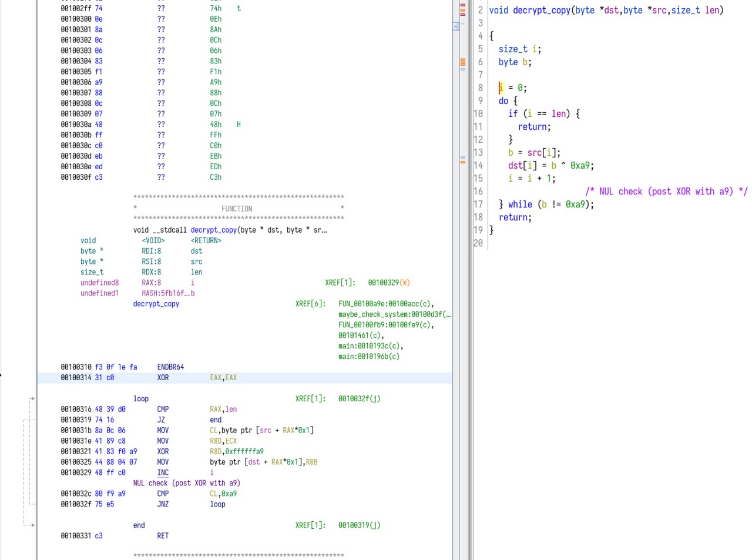The height and width of the screenshot is (560, 752).
Task: Follow XREF 00100319(j) beside the end label
Action: tap(359, 525)
